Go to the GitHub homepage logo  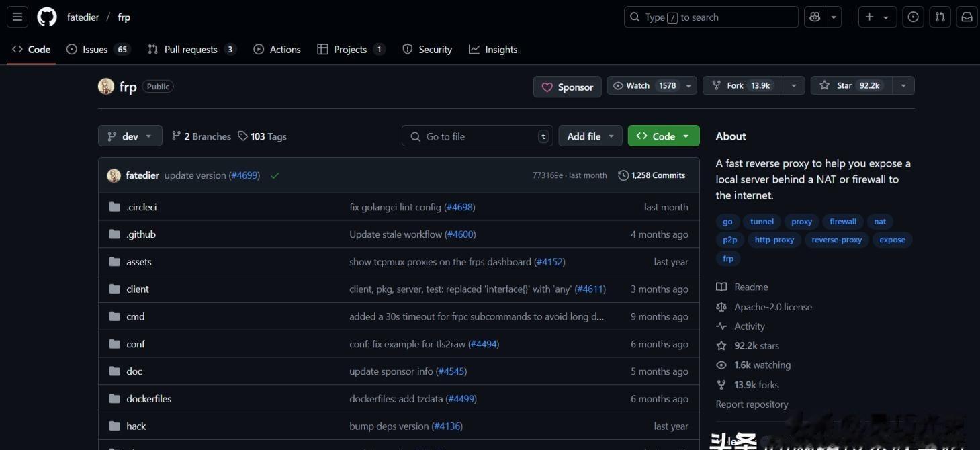(47, 17)
